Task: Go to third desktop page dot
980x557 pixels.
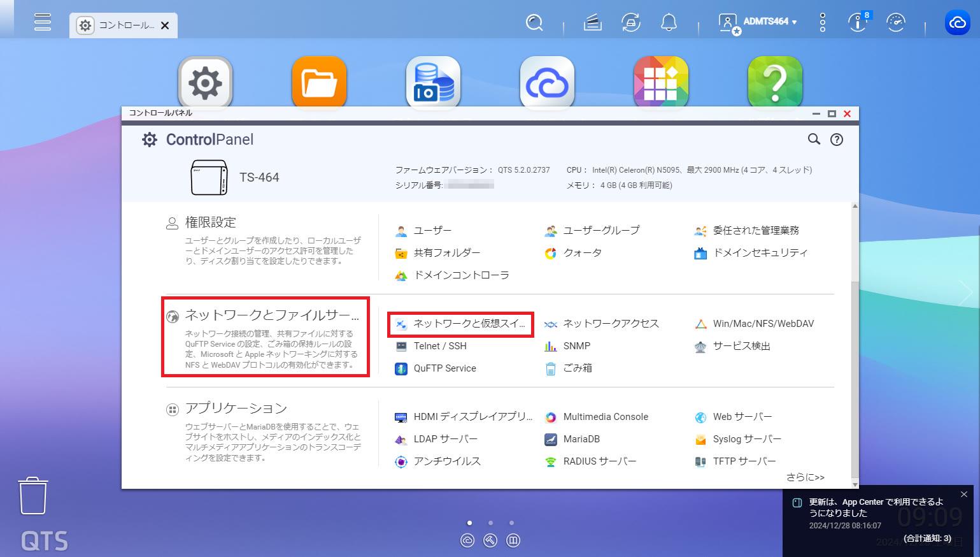Action: coord(511,523)
